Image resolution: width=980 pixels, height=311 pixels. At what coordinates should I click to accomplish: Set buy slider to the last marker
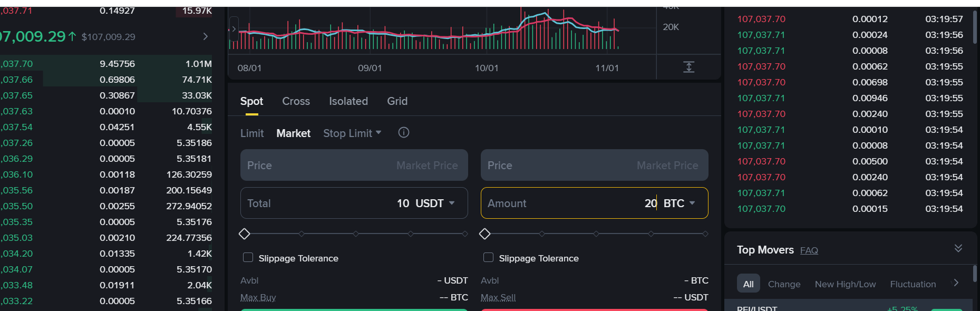coord(464,234)
